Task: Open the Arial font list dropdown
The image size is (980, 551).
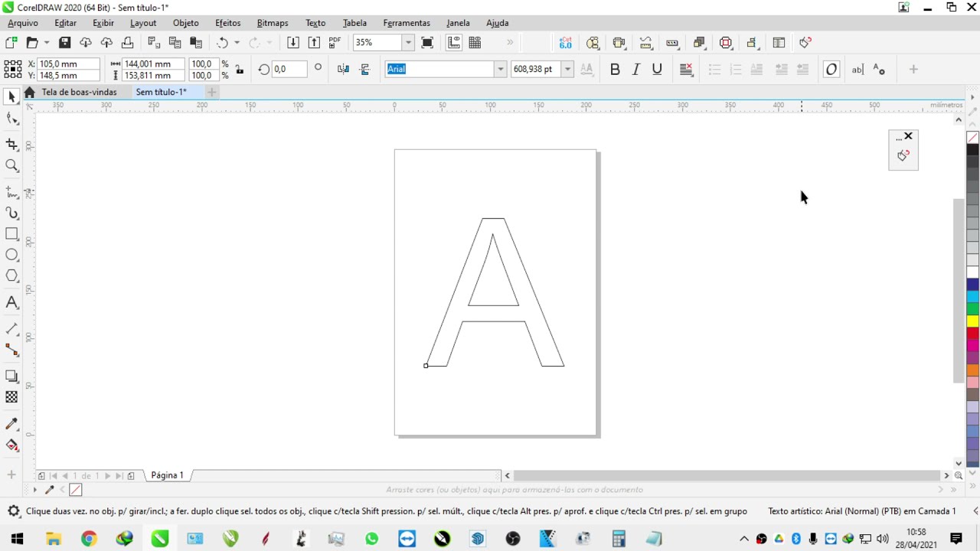Action: coord(501,69)
